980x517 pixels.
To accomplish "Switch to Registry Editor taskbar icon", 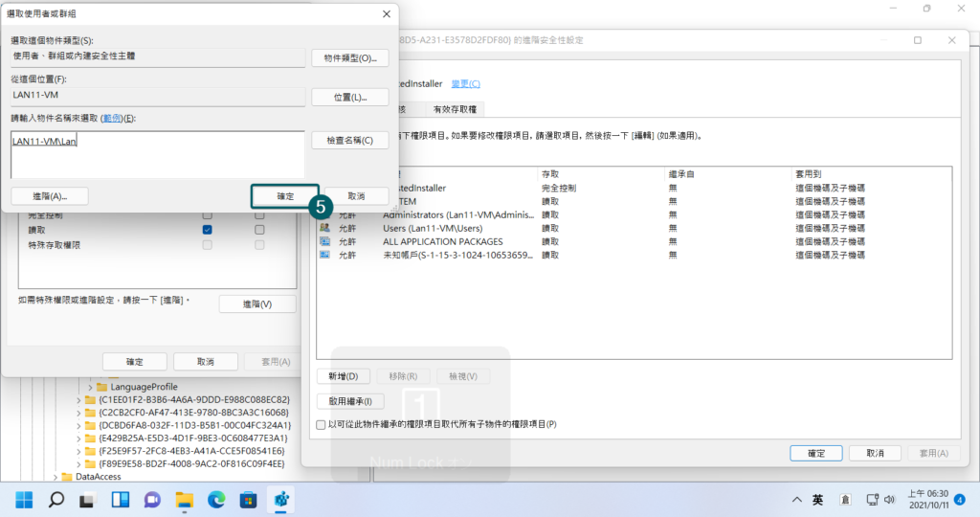I will pos(281,500).
